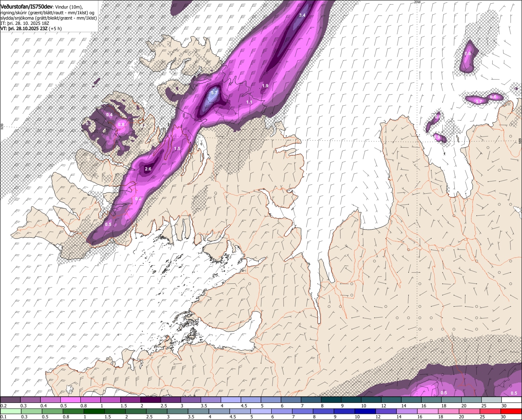This screenshot has height=420, width=522.
Task: Click the '0.4' map value in western snow patch
Action: click(x=109, y=115)
